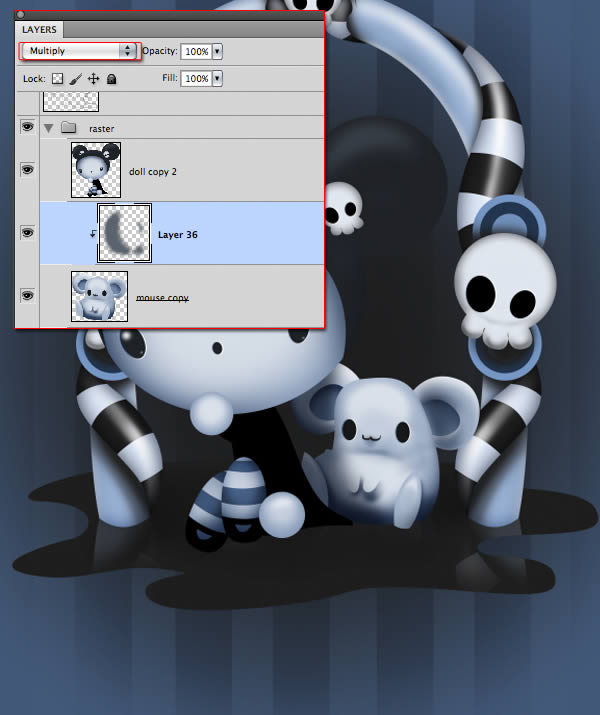
Task: Click the Opacity 100% value field
Action: 197,52
